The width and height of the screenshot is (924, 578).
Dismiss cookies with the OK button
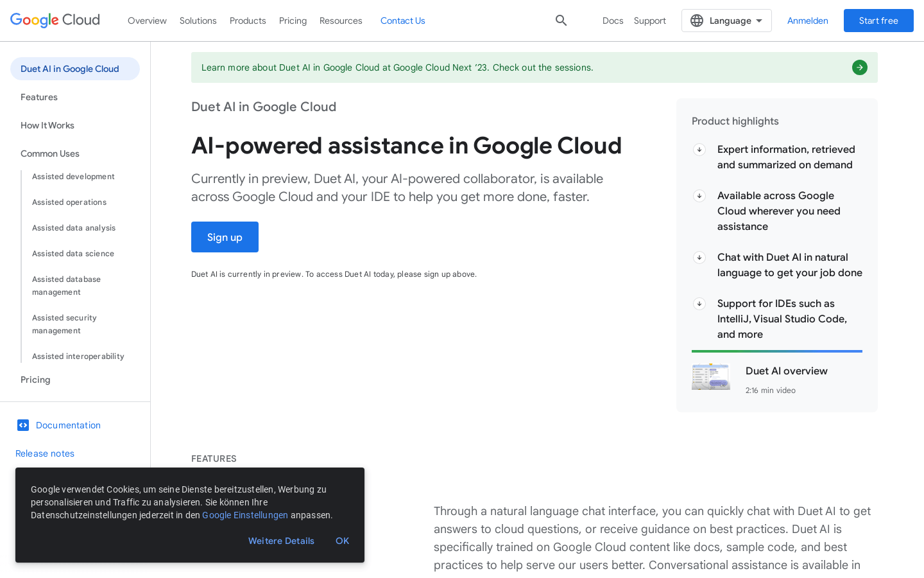click(342, 541)
